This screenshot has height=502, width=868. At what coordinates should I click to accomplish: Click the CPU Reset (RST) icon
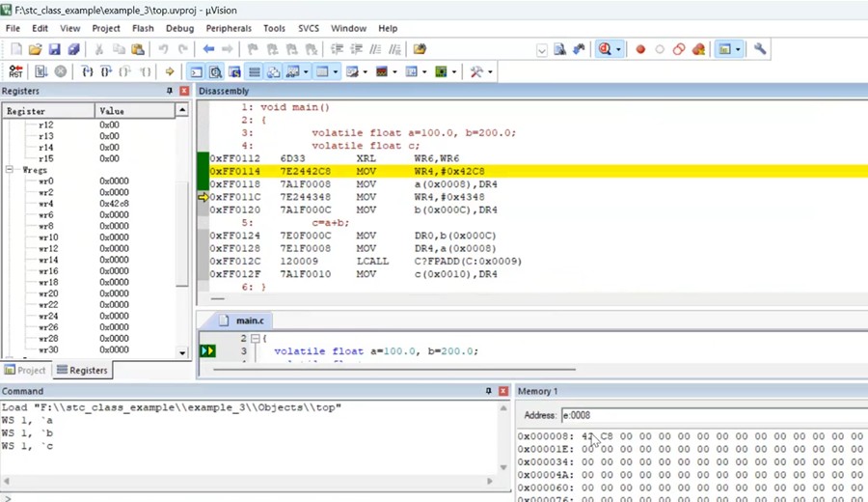coord(15,71)
